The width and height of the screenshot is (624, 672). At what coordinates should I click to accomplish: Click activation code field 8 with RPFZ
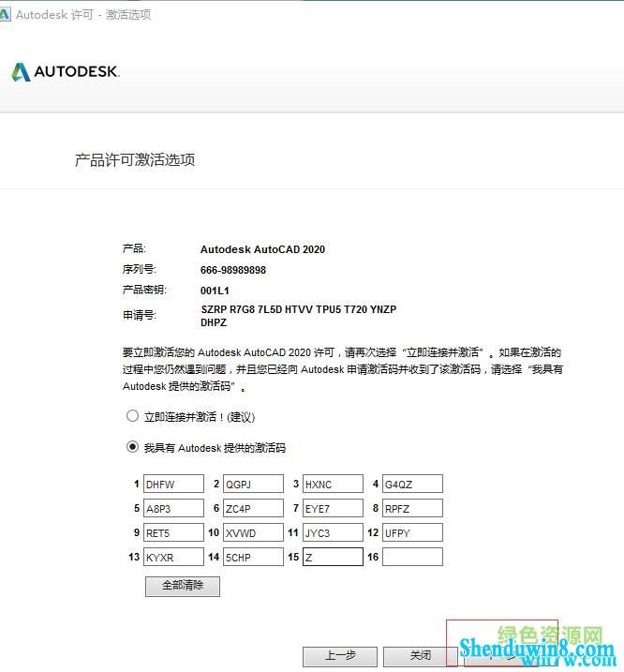[x=412, y=508]
